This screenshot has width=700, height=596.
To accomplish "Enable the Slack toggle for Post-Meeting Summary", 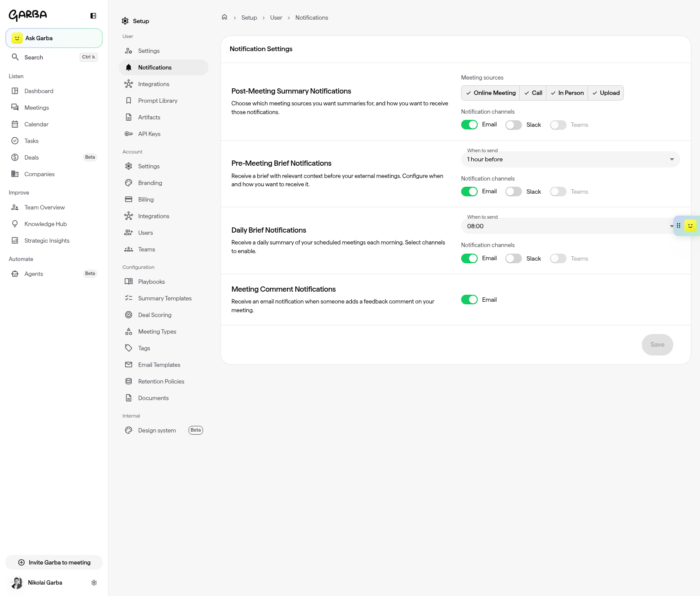I will tap(514, 125).
